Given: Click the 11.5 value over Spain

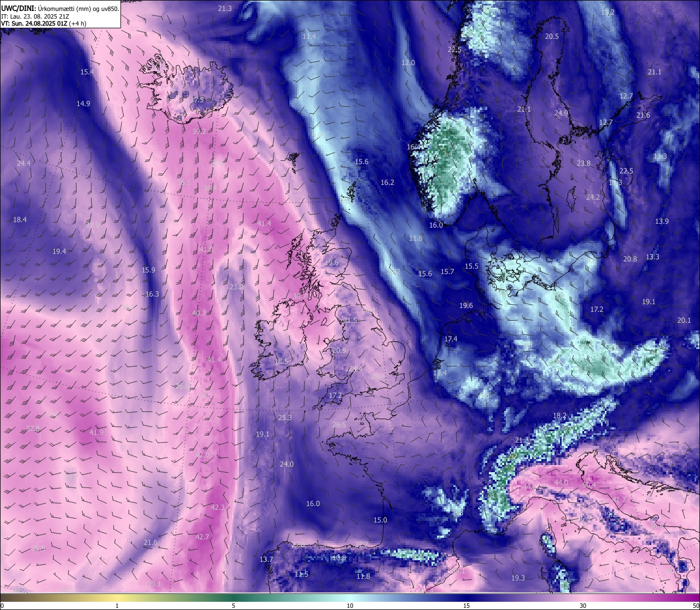Looking at the screenshot, I should [301, 574].
